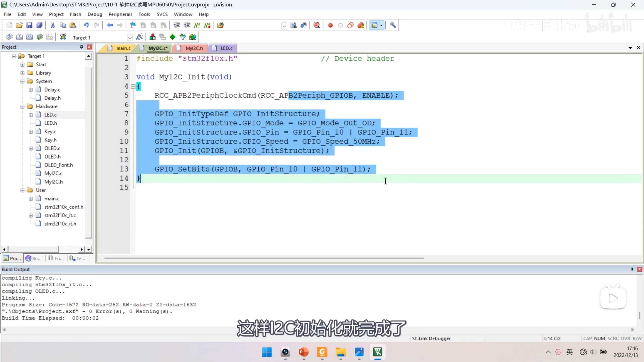Click the Save file toolbar icon
This screenshot has width=644, height=362.
click(x=29, y=25)
